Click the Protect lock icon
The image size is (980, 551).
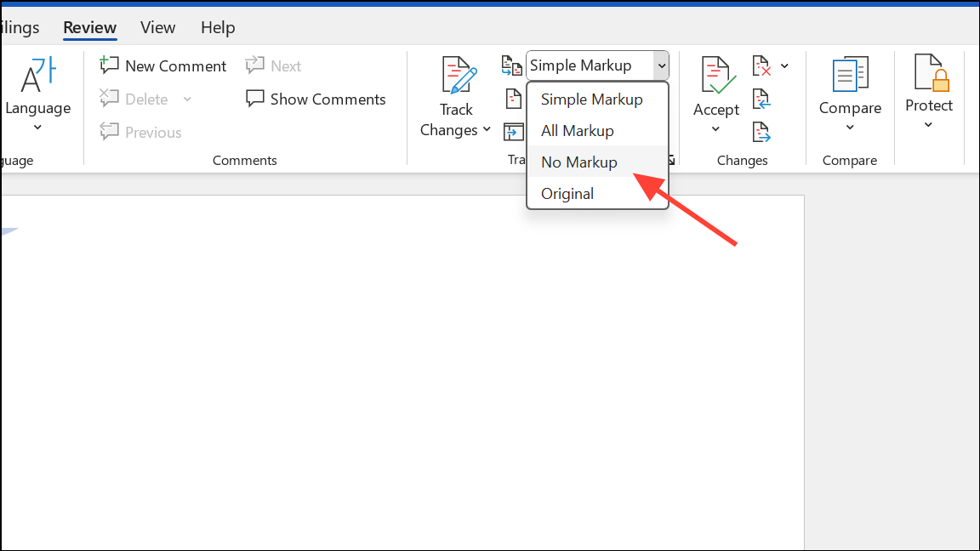tap(929, 73)
